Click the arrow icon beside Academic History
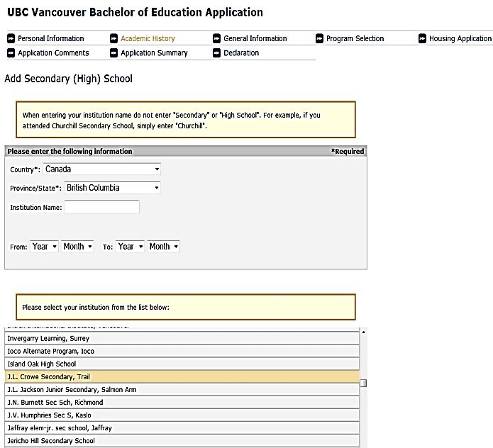Viewport: 493px width, 448px height. 113,38
